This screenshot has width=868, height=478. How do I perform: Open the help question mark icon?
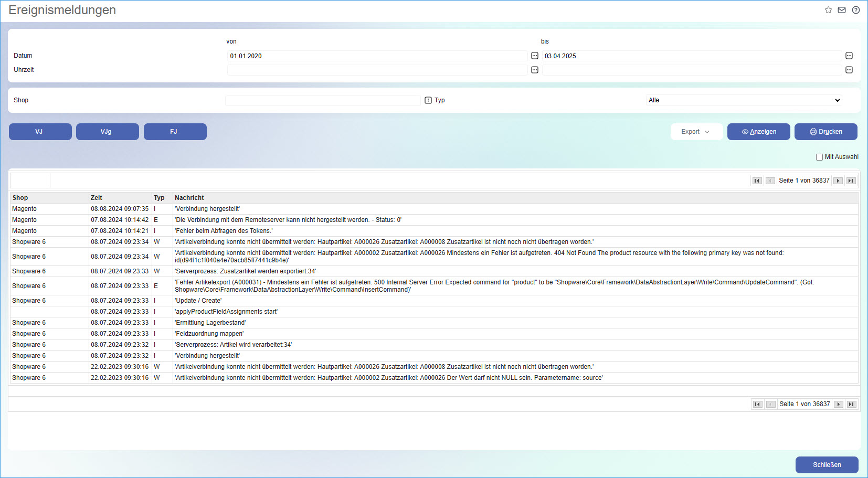pos(856,10)
